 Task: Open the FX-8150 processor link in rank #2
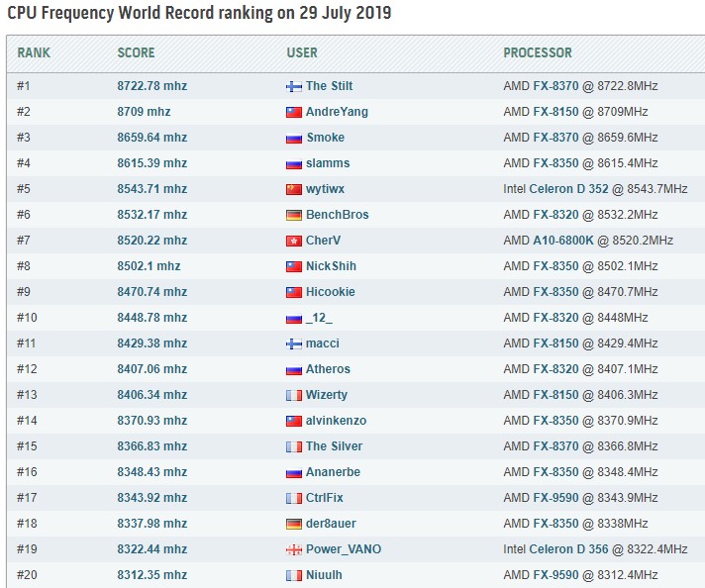pyautogui.click(x=555, y=112)
